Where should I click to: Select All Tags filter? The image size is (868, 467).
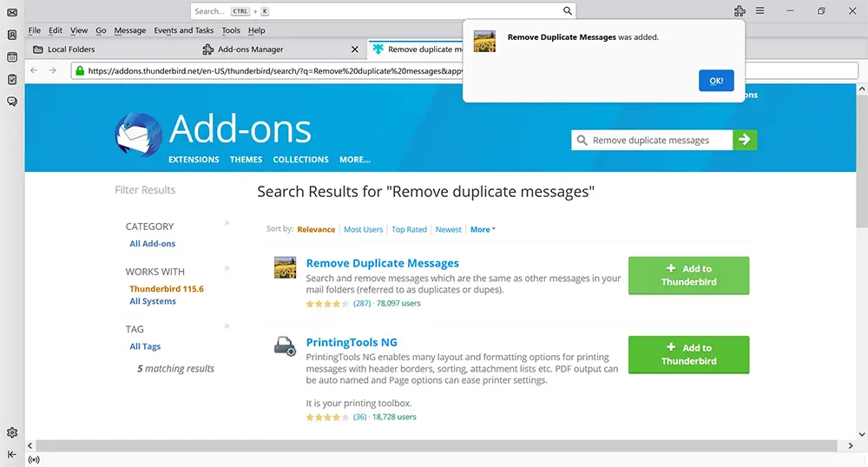point(145,346)
